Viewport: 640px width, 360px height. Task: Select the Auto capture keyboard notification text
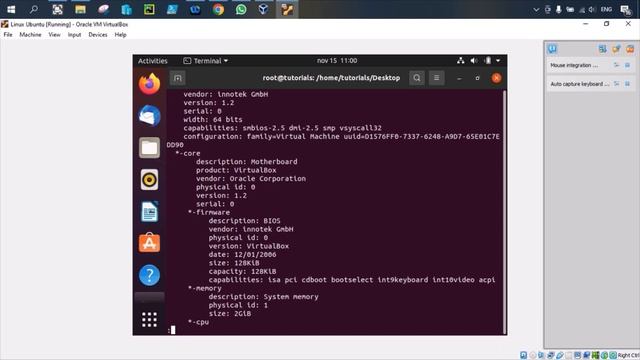[580, 84]
